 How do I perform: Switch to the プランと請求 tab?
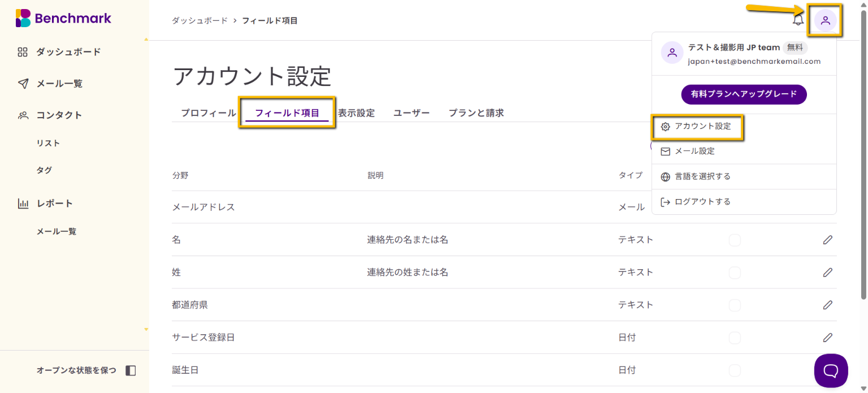(x=476, y=113)
